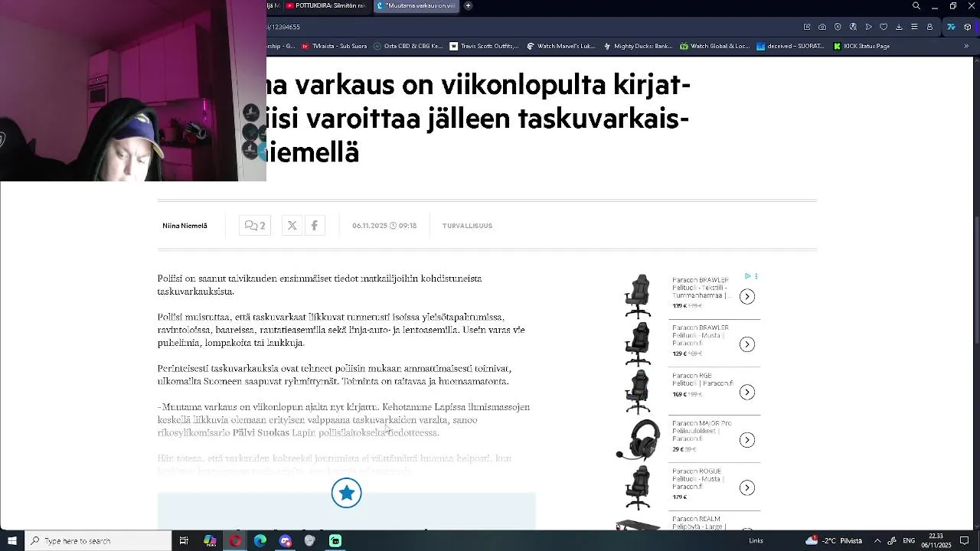Open arrow for Paracon ROGUE chair ad
Viewport: 980px width, 551px height.
[x=747, y=488]
